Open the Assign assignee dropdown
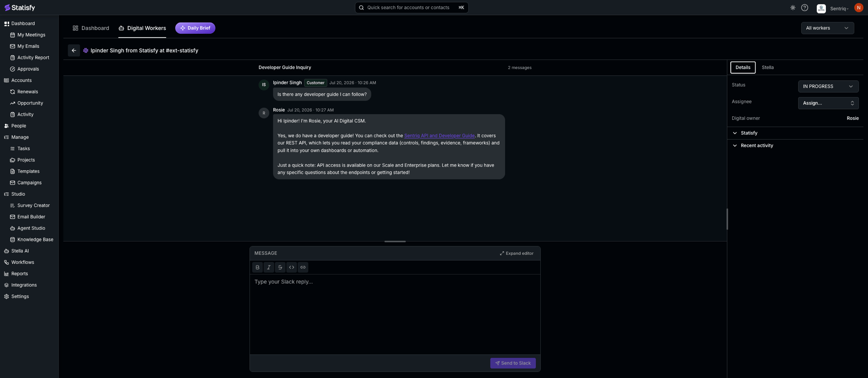868x378 pixels. (x=828, y=103)
